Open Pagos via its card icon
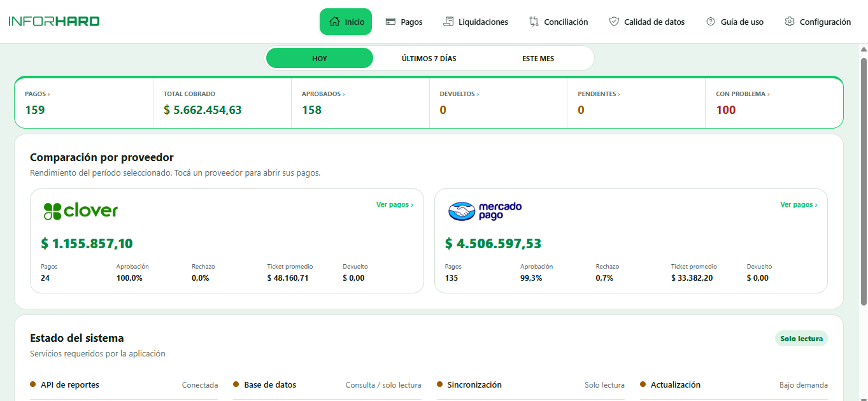Viewport: 868px width, 401px height. point(390,22)
